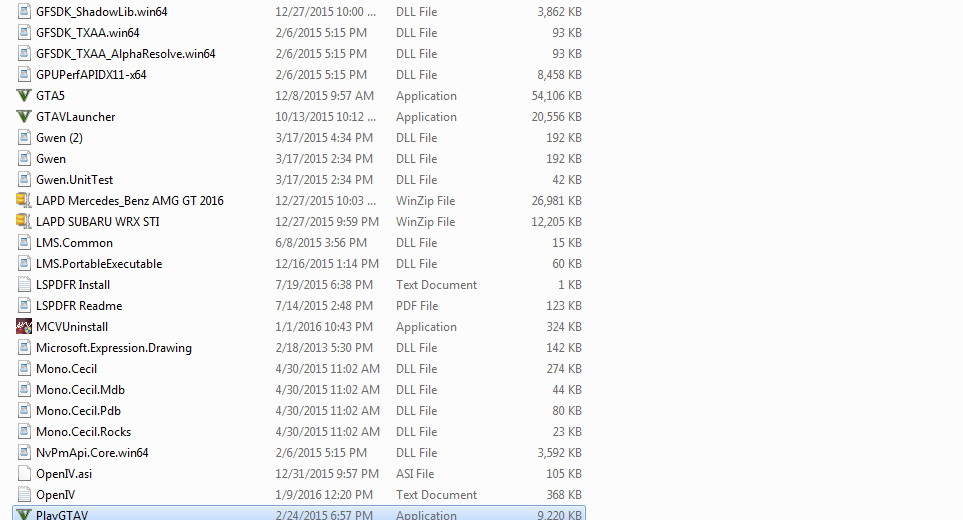Click the PDF File type cell
Screen dimensions: 963x520
tap(417, 306)
